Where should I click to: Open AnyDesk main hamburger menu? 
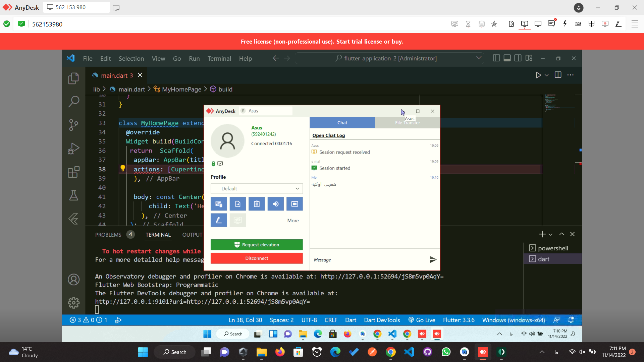tap(635, 24)
